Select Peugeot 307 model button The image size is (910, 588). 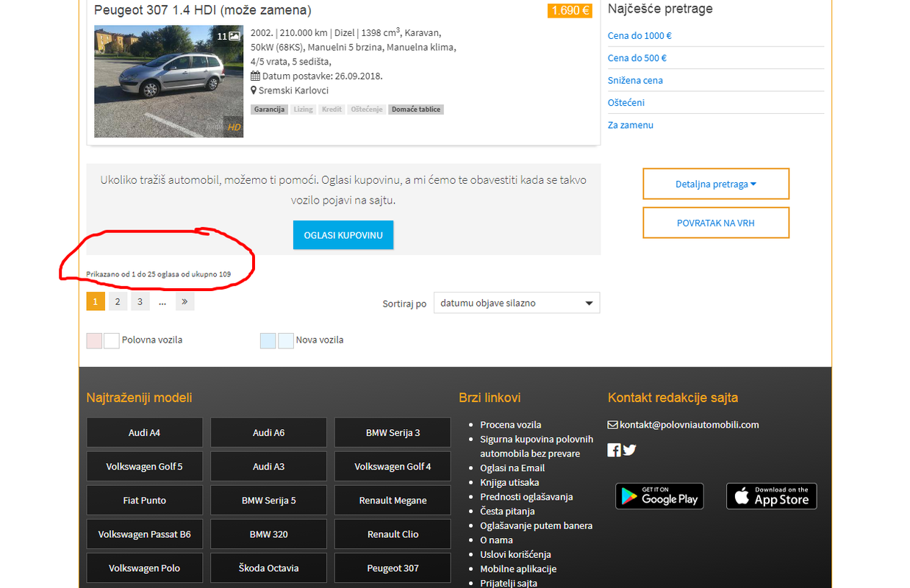[393, 567]
